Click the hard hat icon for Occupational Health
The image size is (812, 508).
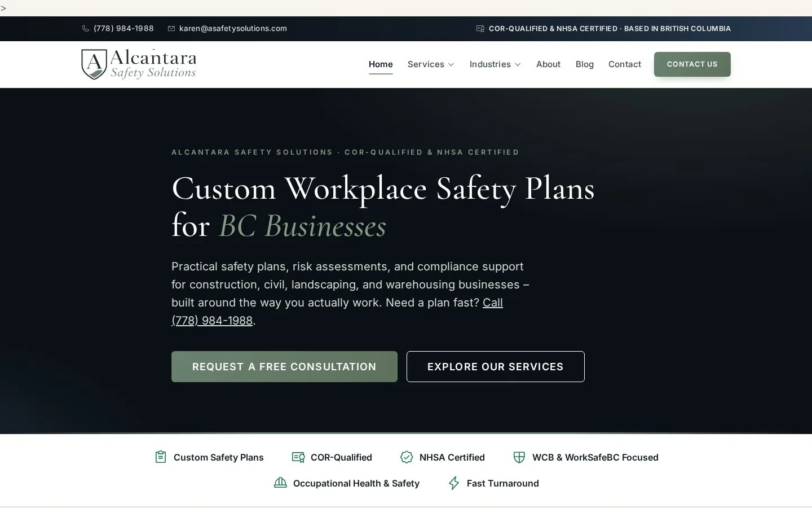point(280,483)
